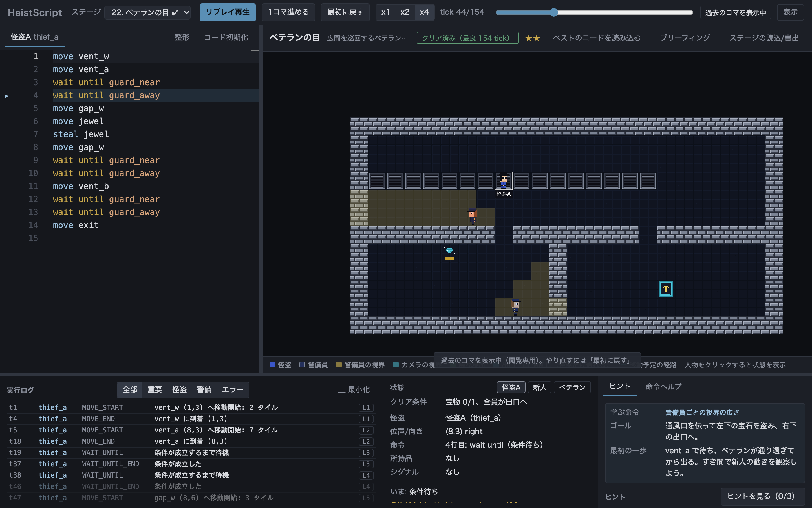This screenshot has width=812, height=508.
Task: Open the ブリーフィング briefing
Action: tap(685, 38)
